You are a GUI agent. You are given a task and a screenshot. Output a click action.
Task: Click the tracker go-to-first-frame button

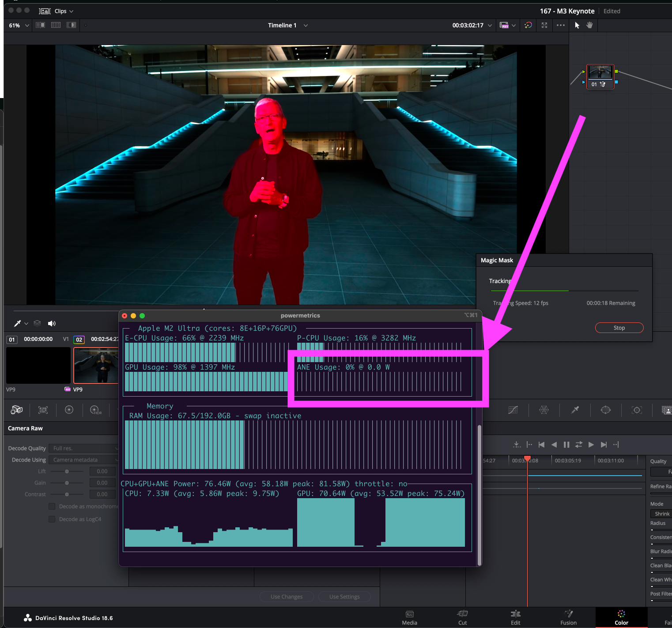point(542,445)
